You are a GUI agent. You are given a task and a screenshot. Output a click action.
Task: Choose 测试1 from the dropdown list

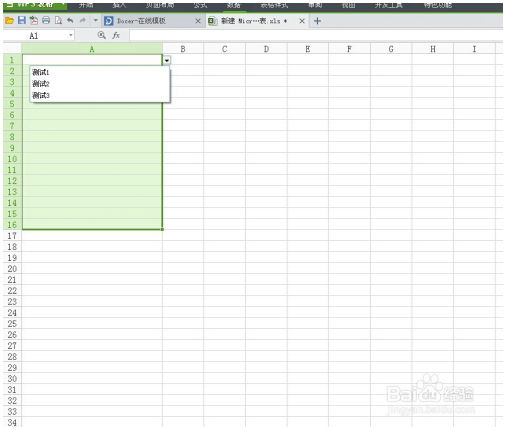pyautogui.click(x=41, y=72)
